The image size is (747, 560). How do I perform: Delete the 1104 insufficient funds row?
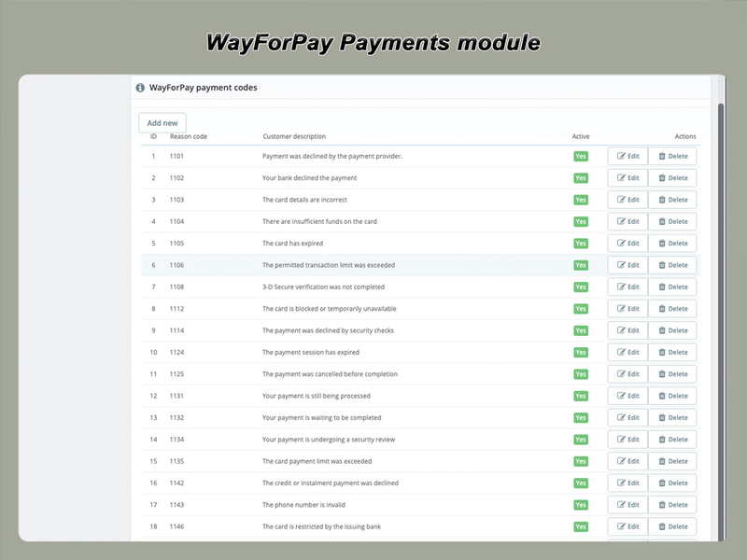click(x=672, y=221)
